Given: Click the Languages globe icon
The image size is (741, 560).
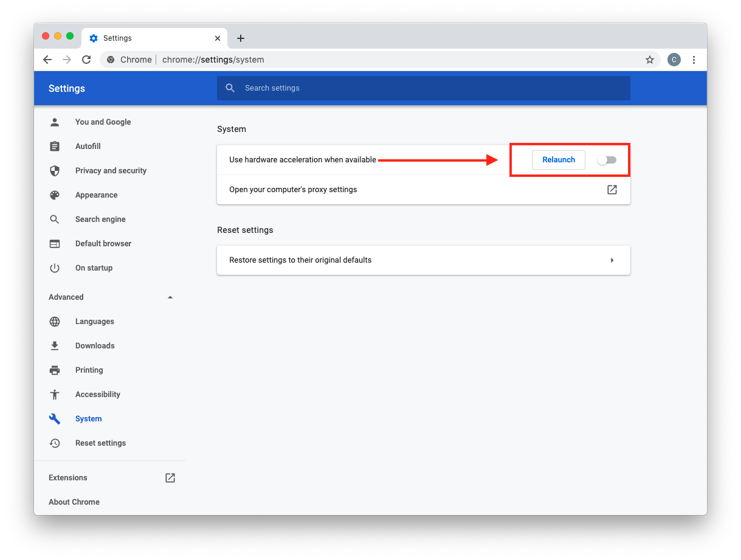Looking at the screenshot, I should pos(55,322).
